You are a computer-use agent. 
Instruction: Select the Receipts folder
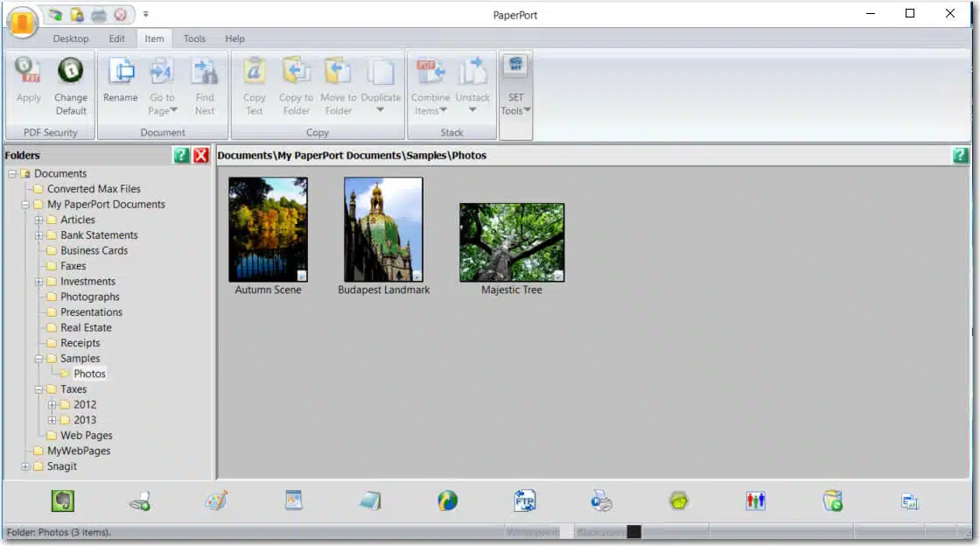[80, 343]
